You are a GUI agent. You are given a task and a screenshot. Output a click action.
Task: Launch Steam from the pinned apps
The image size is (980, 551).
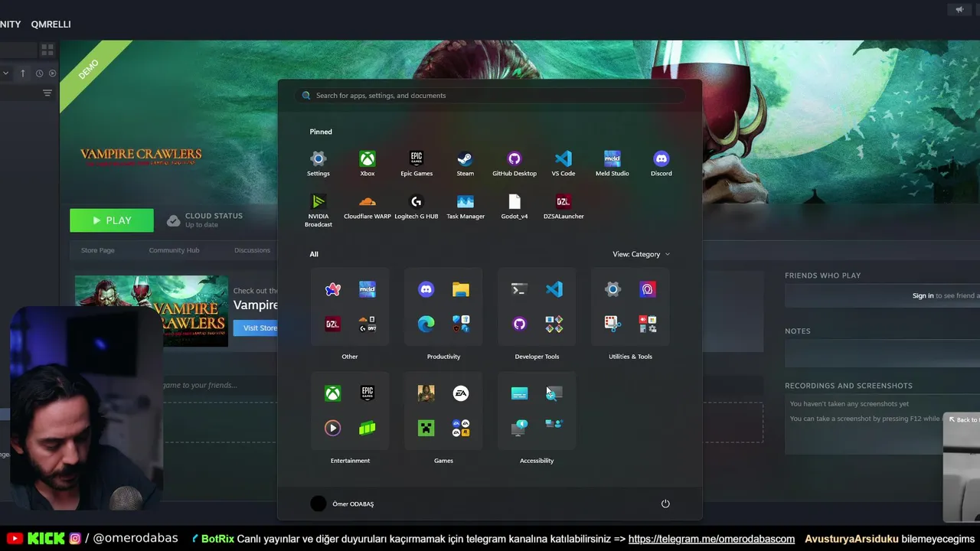point(465,163)
